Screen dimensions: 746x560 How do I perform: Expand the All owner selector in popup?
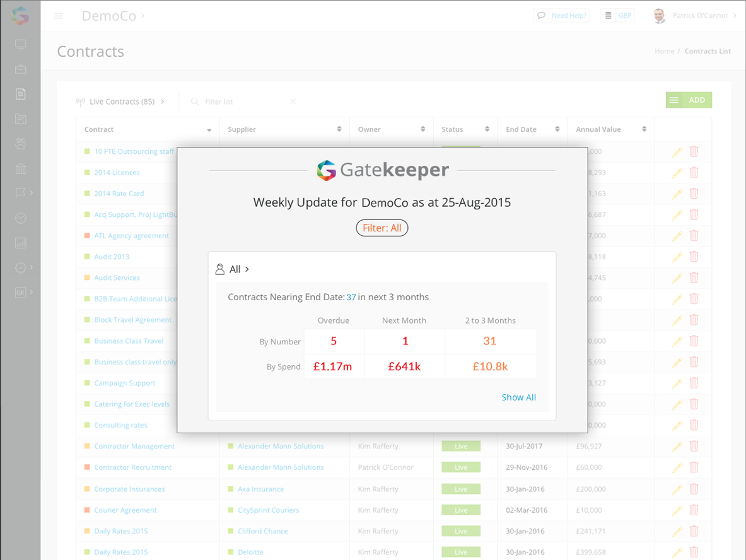tap(233, 269)
